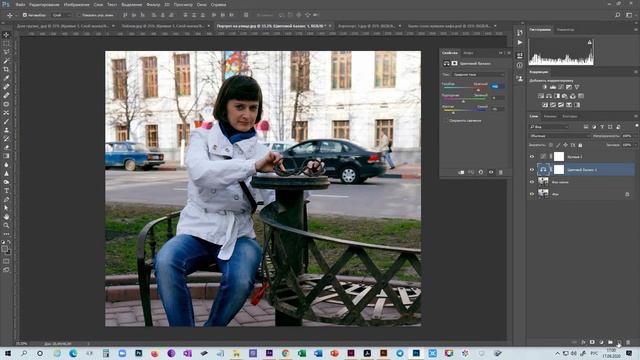Select the Type tool

[6, 191]
